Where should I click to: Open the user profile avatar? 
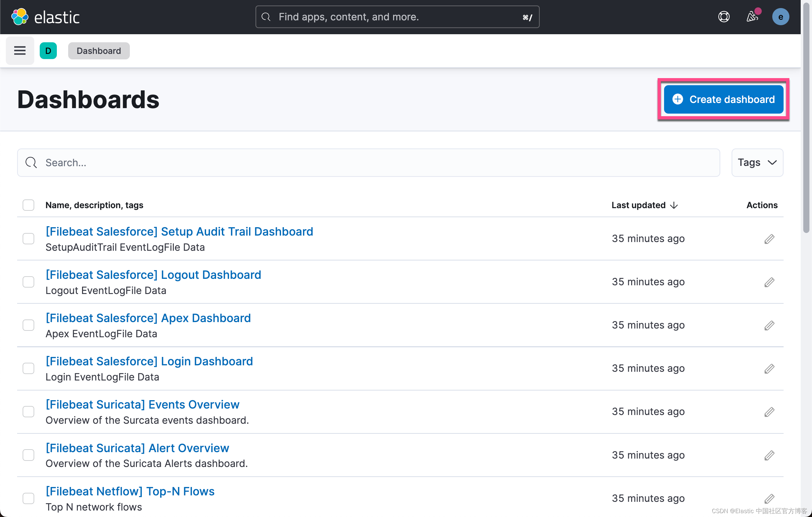[780, 17]
